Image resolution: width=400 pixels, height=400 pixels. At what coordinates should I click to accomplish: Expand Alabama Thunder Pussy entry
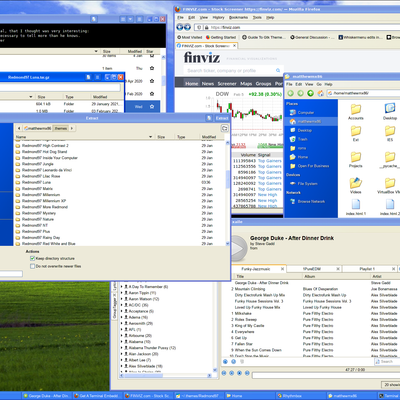pos(122,348)
